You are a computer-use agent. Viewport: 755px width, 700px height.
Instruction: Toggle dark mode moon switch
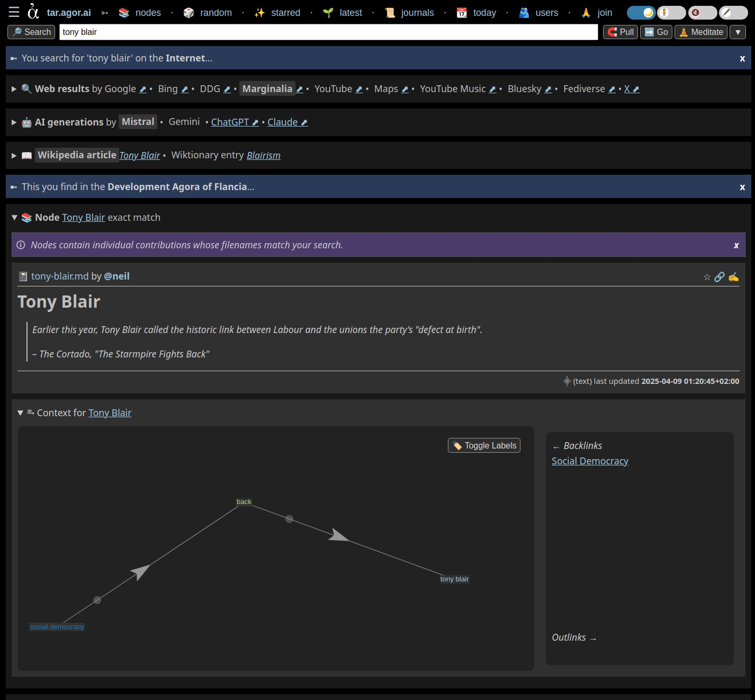click(x=641, y=13)
